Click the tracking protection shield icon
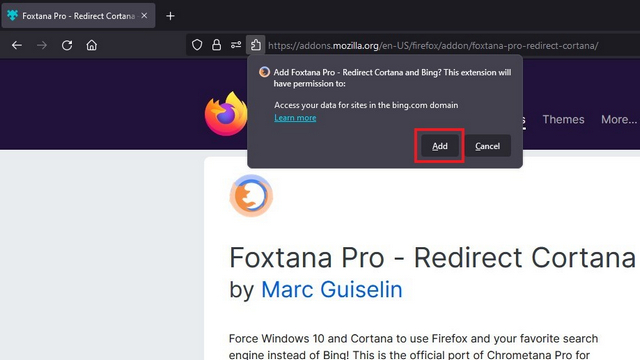This screenshot has width=640, height=360. (197, 45)
